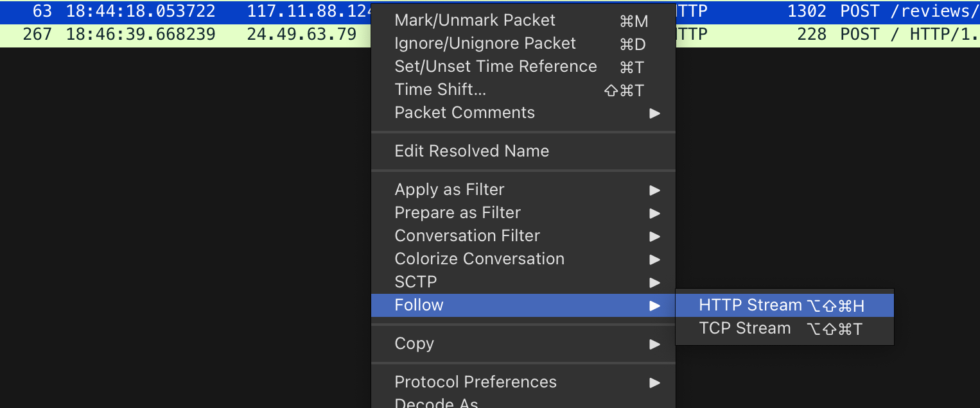The image size is (980, 408).
Task: Click the Decode As entry
Action: pyautogui.click(x=436, y=402)
